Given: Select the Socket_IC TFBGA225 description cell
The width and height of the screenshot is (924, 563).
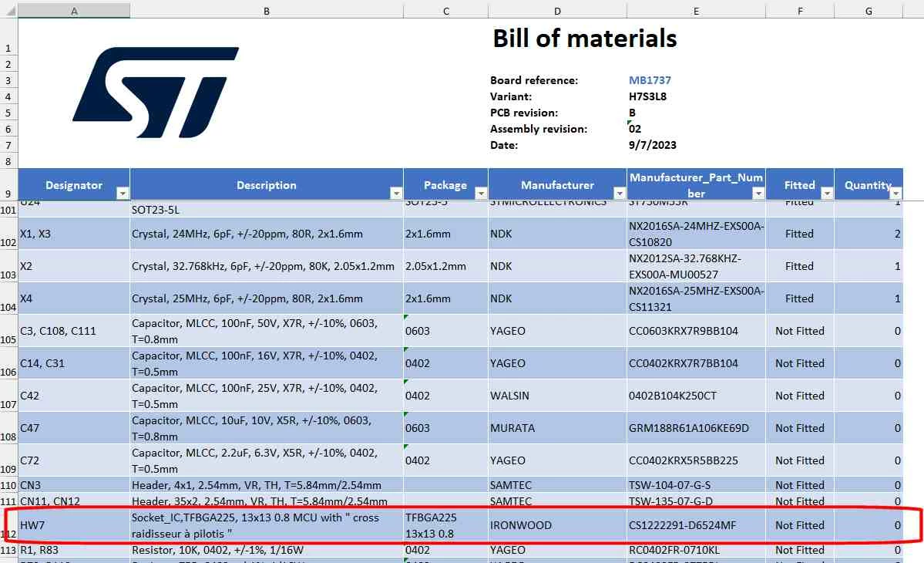Looking at the screenshot, I should click(267, 525).
